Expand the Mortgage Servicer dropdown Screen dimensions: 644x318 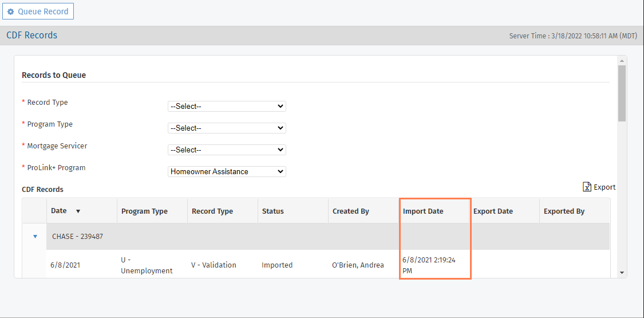click(227, 150)
